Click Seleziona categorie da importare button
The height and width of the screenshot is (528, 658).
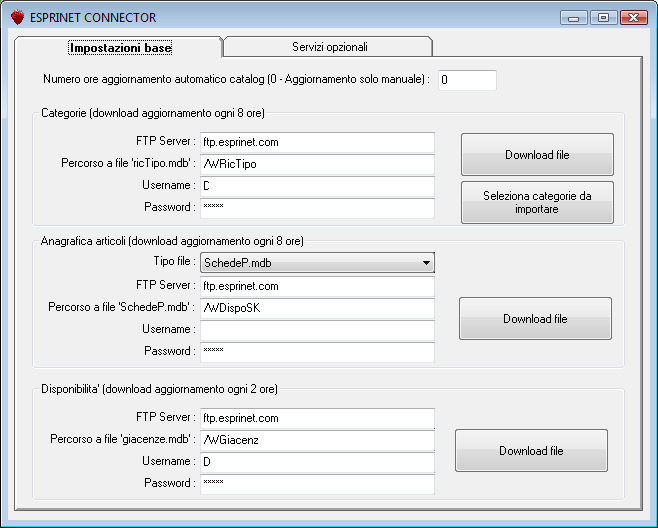click(537, 202)
